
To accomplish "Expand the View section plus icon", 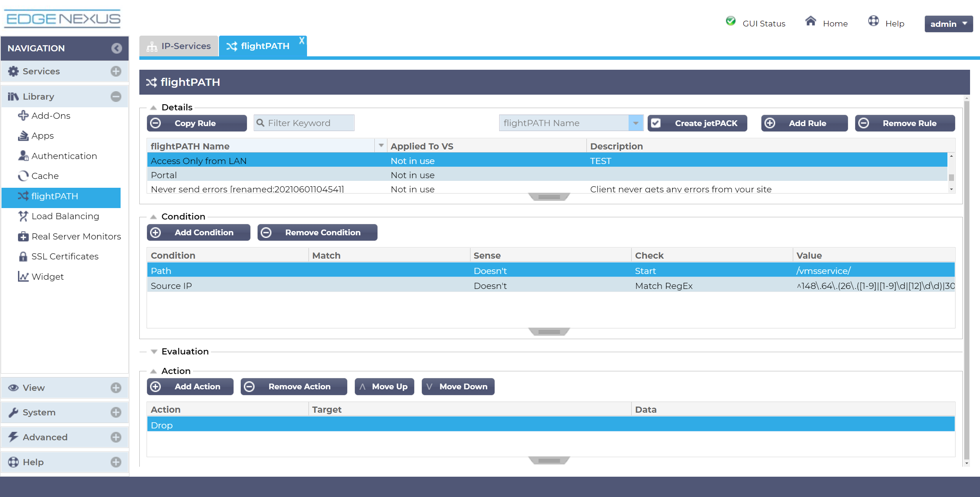I will [x=116, y=388].
